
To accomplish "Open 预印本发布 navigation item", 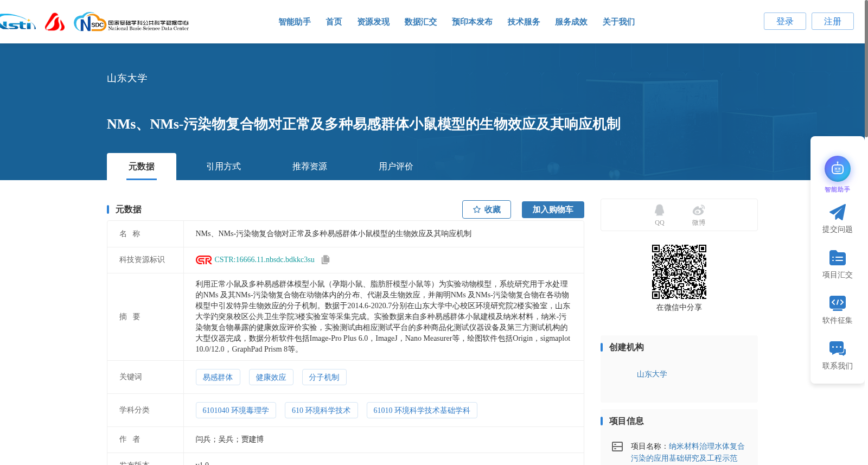I will (472, 22).
